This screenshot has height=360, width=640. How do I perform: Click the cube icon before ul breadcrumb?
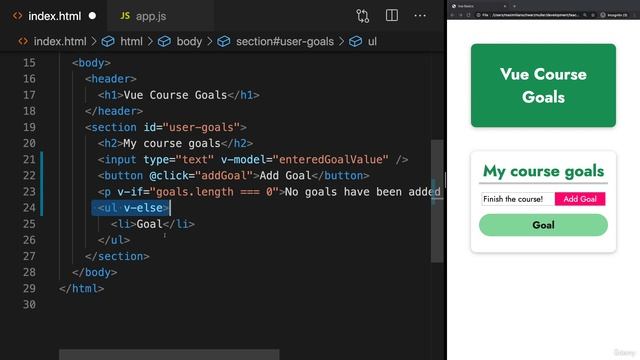pos(355,41)
